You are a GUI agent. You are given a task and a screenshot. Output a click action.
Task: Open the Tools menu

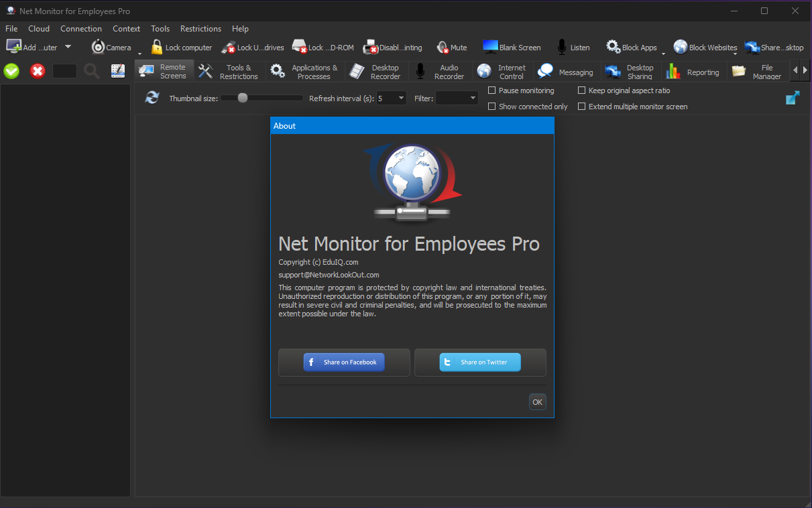(160, 29)
